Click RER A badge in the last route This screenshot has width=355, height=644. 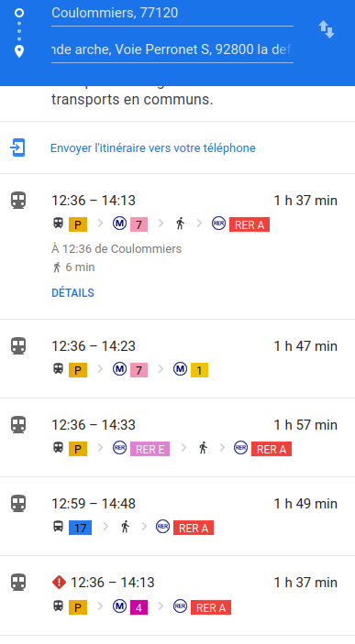click(211, 607)
